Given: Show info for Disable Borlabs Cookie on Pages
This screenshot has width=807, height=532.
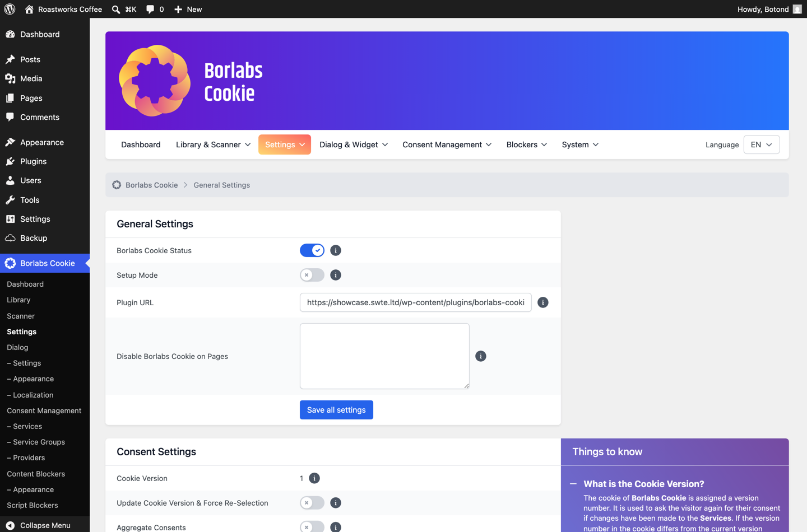Looking at the screenshot, I should pos(481,356).
